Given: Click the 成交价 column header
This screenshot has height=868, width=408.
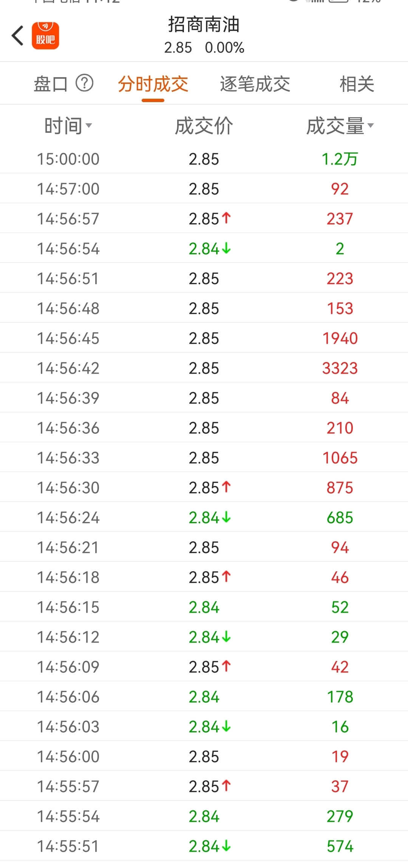Looking at the screenshot, I should tap(204, 126).
